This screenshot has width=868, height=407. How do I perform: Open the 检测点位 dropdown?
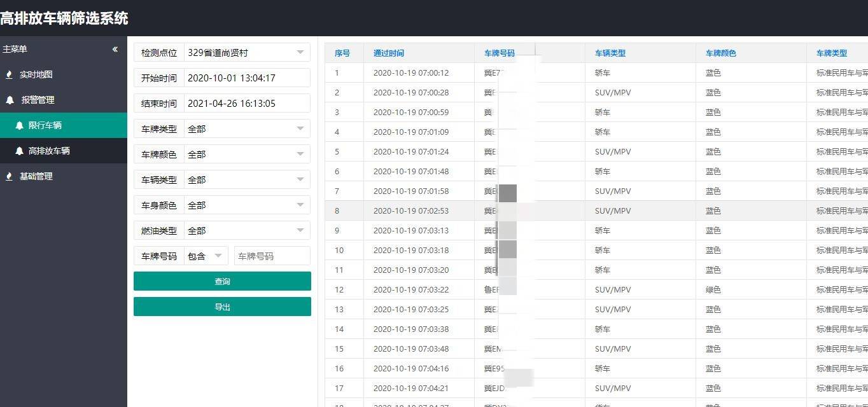[x=300, y=53]
